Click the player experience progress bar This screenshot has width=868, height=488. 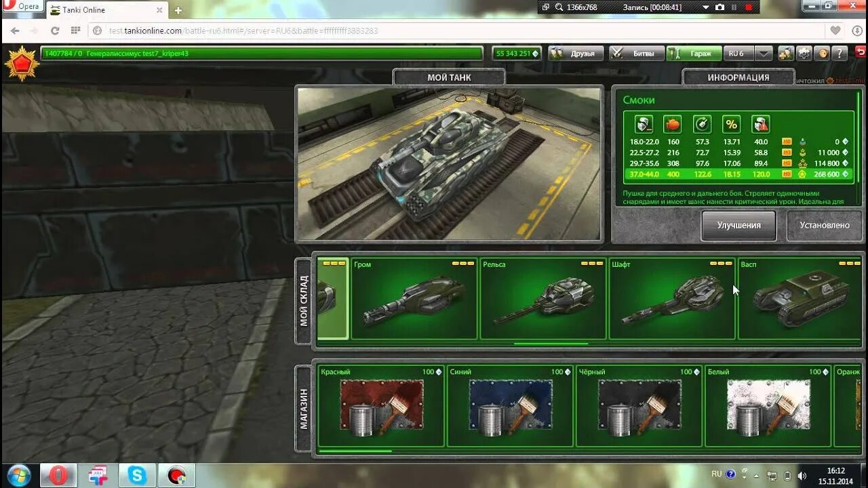[261, 54]
